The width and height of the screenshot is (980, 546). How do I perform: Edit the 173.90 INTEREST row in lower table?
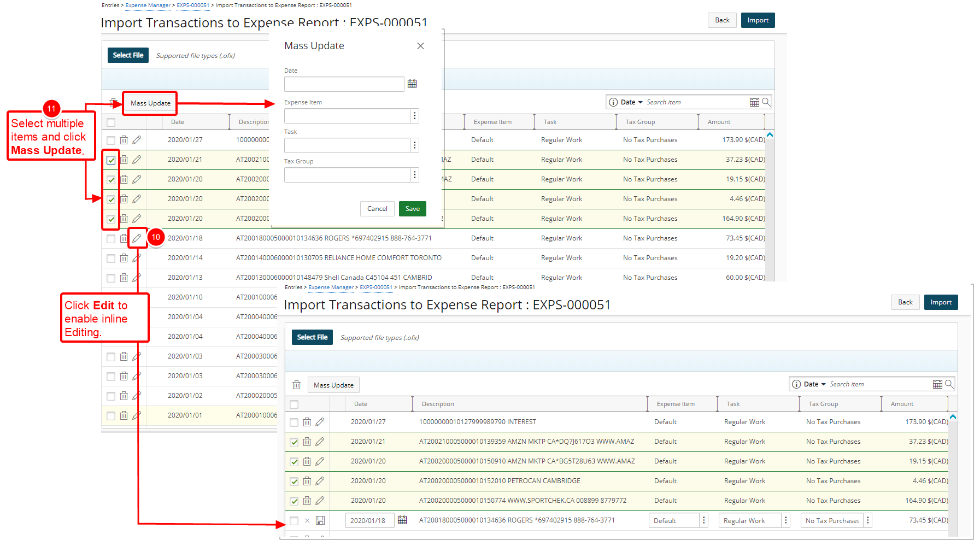(x=320, y=422)
